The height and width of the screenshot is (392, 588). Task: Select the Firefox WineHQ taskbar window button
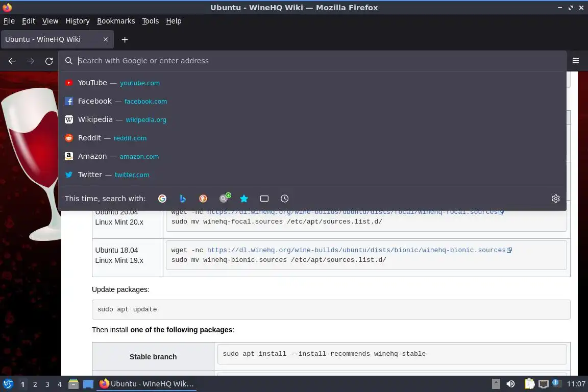pos(146,384)
